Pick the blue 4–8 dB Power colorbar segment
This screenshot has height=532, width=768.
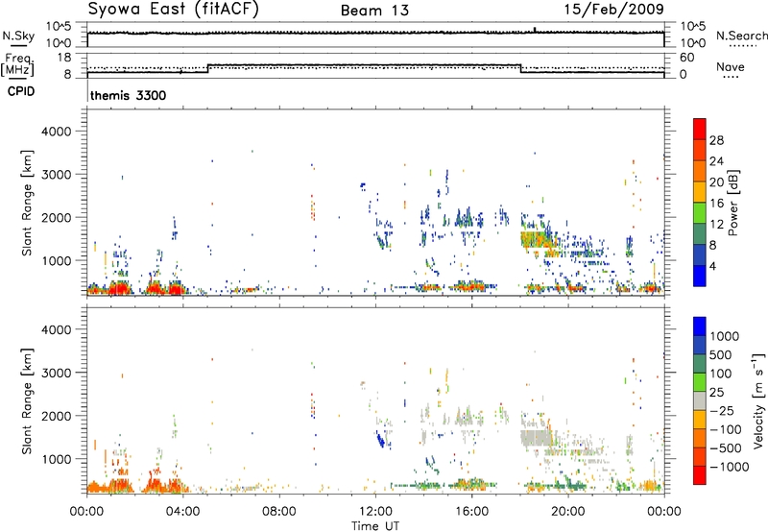[700, 255]
